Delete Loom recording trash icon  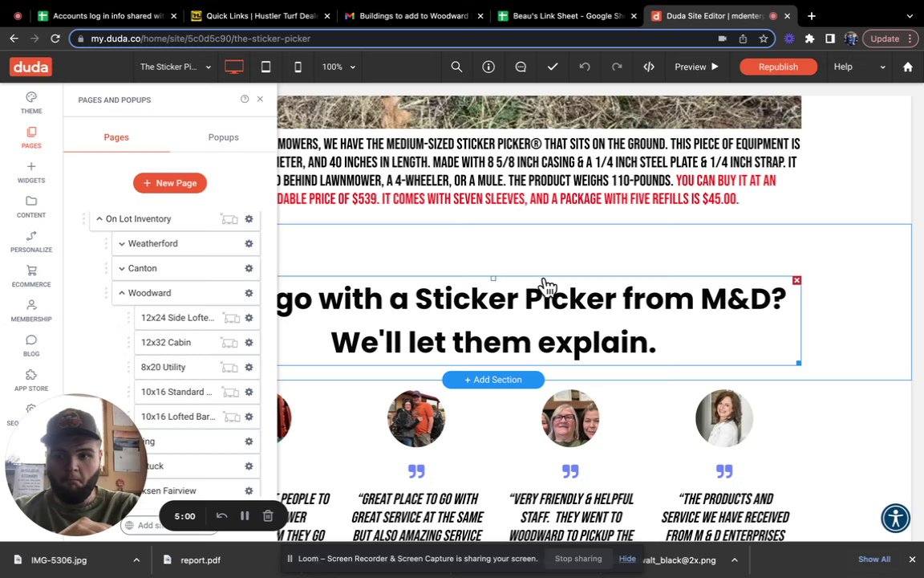(x=268, y=516)
